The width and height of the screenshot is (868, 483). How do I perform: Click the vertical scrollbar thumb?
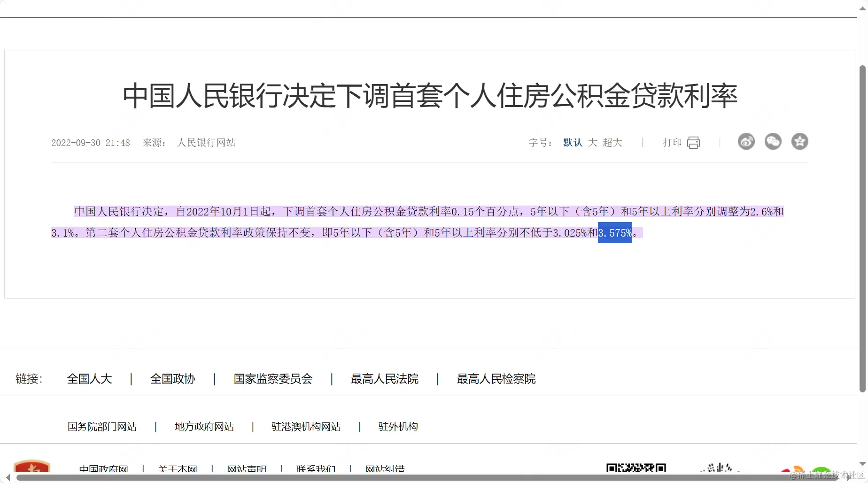[x=862, y=229]
